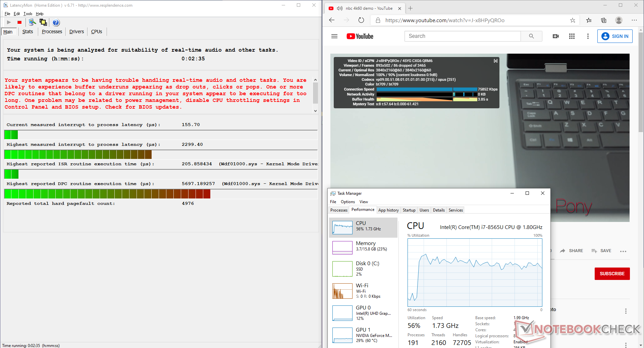
Task: Select Disk 0 (C:) performance entry
Action: point(363,269)
